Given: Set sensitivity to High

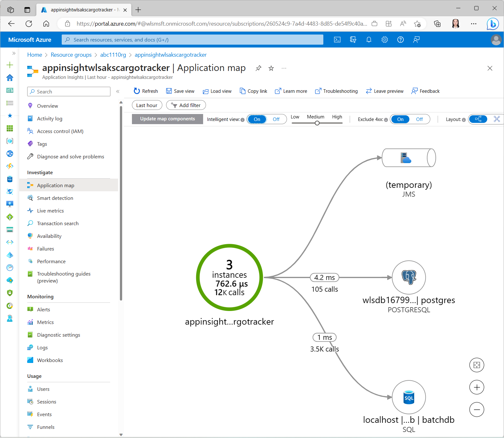Looking at the screenshot, I should pos(337,117).
